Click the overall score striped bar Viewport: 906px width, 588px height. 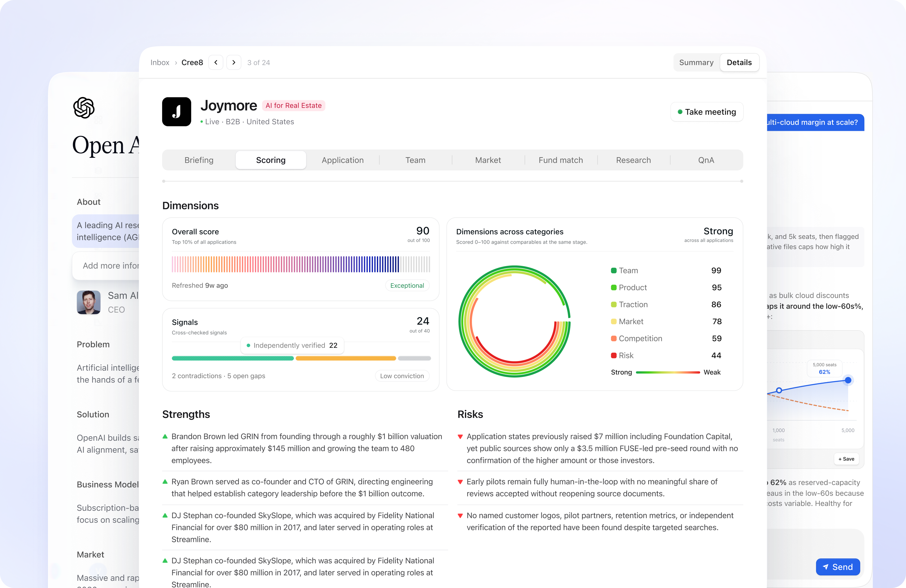click(301, 264)
